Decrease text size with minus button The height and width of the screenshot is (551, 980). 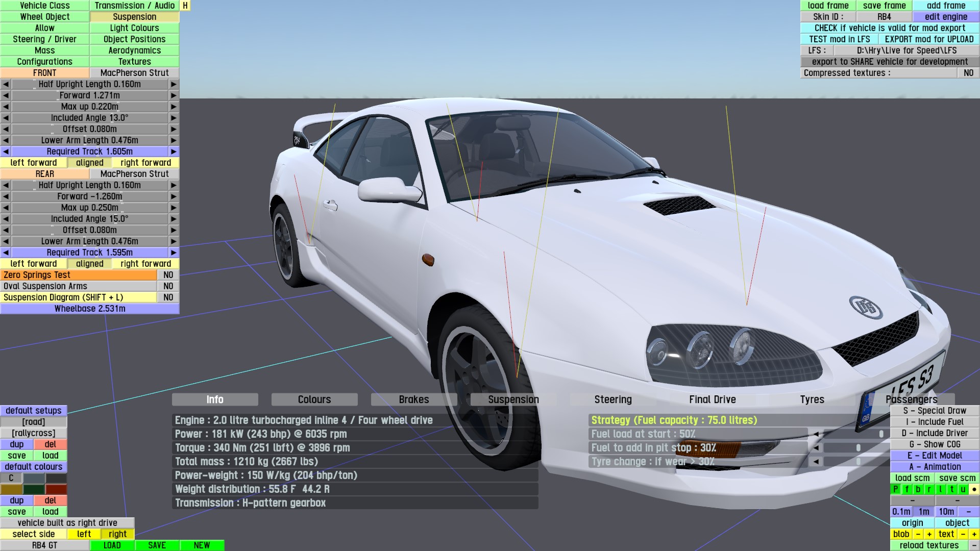[963, 534]
